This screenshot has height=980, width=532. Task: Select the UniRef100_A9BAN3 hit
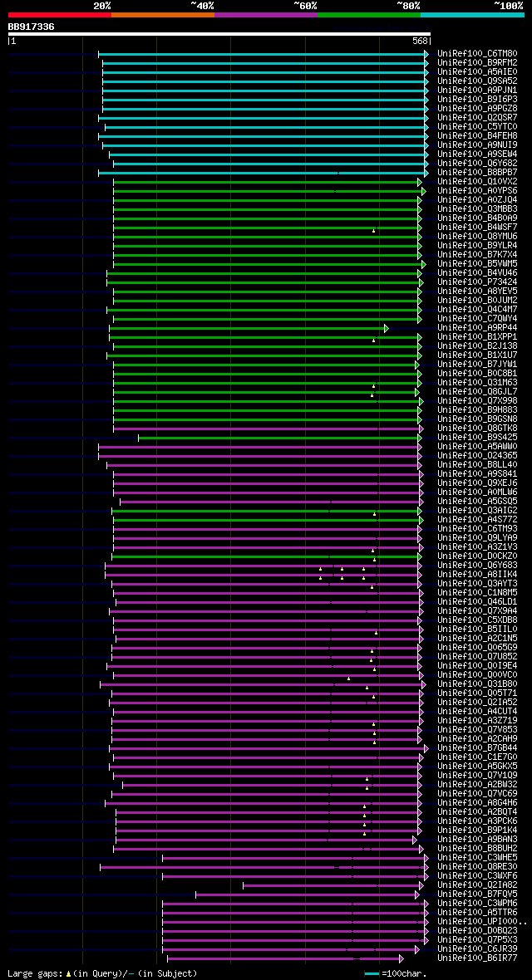click(477, 838)
